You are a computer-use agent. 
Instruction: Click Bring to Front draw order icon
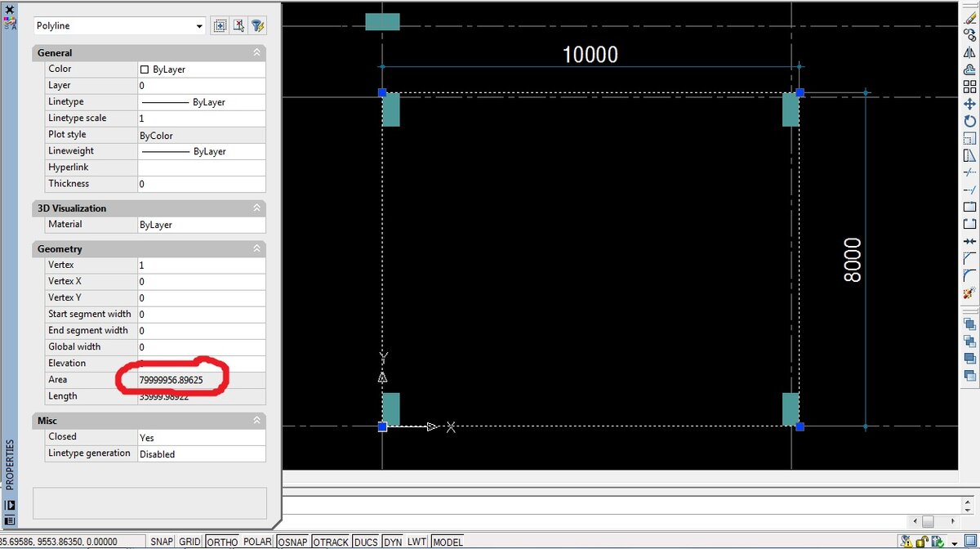[969, 324]
